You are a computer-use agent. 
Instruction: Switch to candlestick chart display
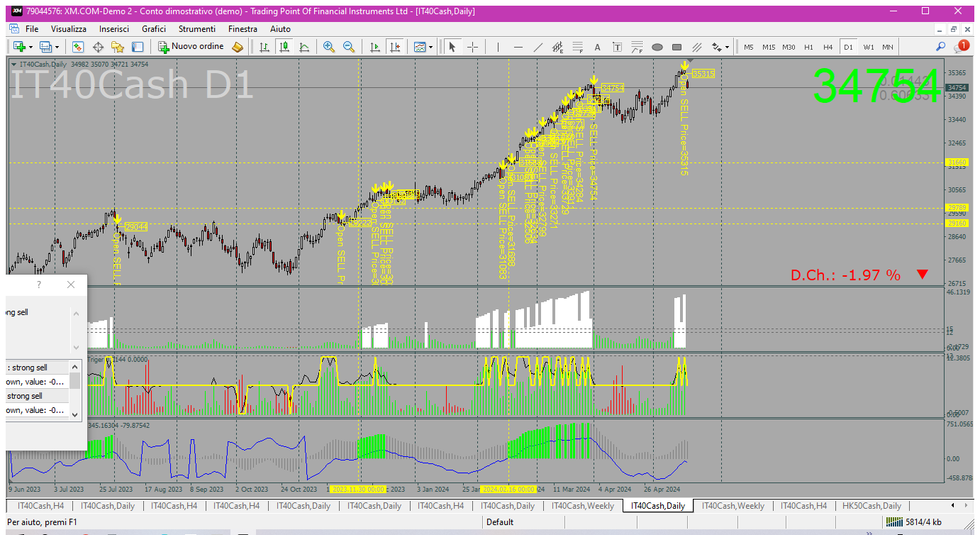pos(284,47)
